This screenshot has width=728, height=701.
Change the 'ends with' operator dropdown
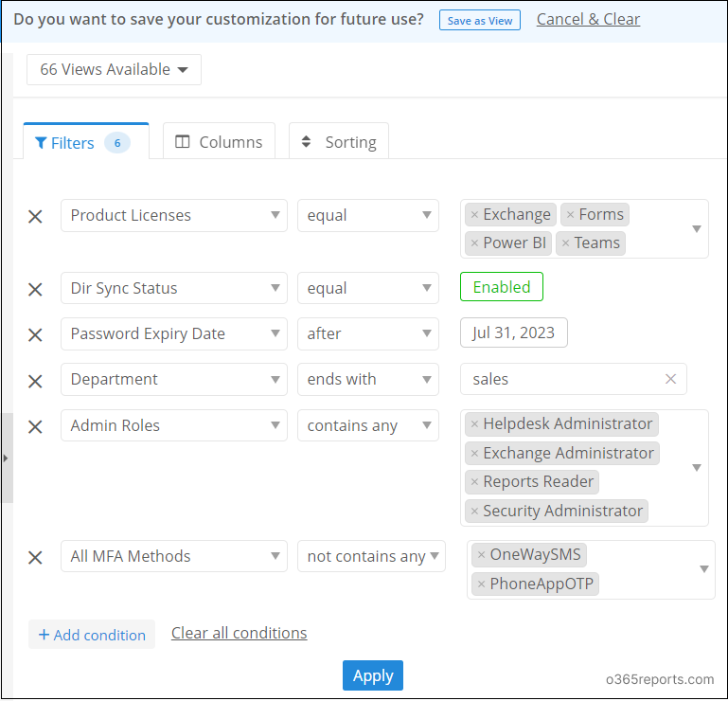[367, 380]
